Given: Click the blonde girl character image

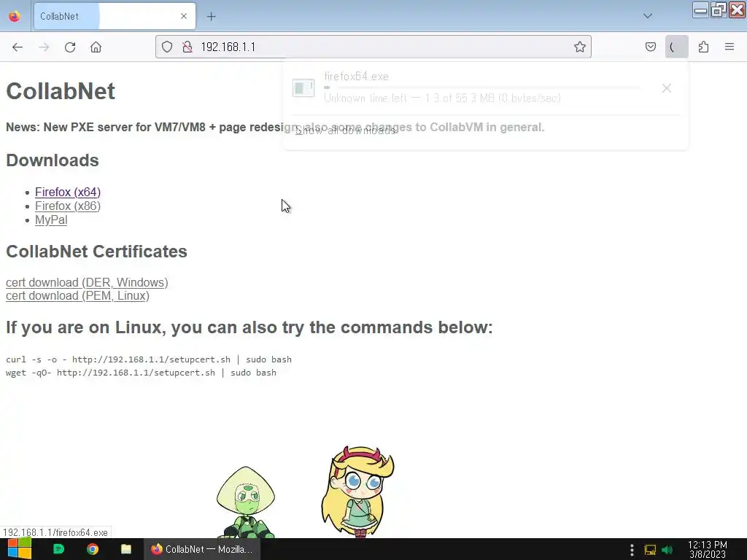Looking at the screenshot, I should click(357, 491).
